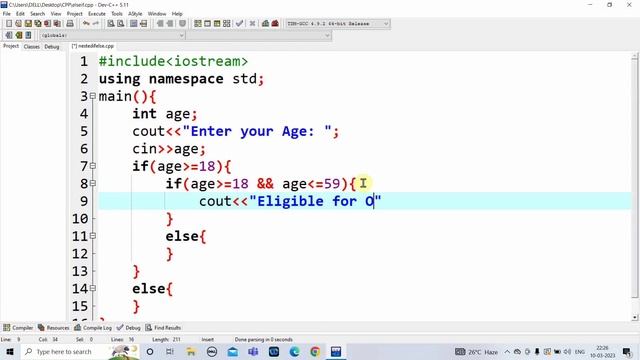Viewport: 640px width, 360px height.
Task: Open the Tools menu
Action: coord(117,13)
